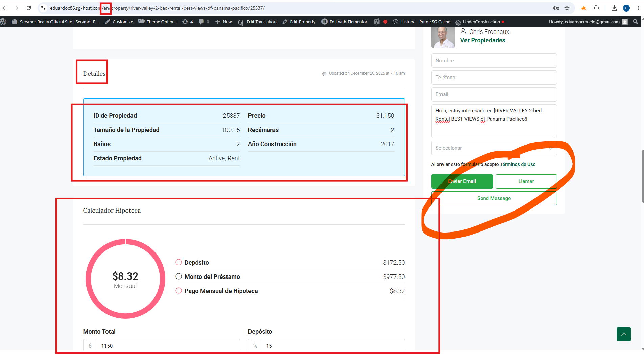Click the WordPress logo in admin bar
The height and width of the screenshot is (354, 644).
[x=3, y=22]
